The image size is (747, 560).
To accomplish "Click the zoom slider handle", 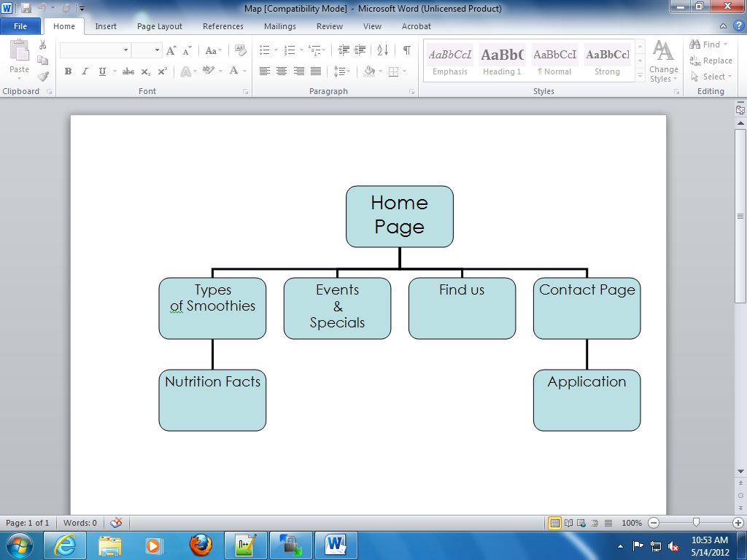I will (x=697, y=523).
